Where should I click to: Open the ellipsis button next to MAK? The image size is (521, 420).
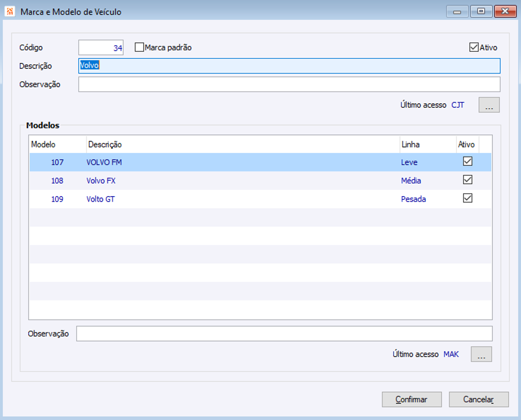pos(481,354)
